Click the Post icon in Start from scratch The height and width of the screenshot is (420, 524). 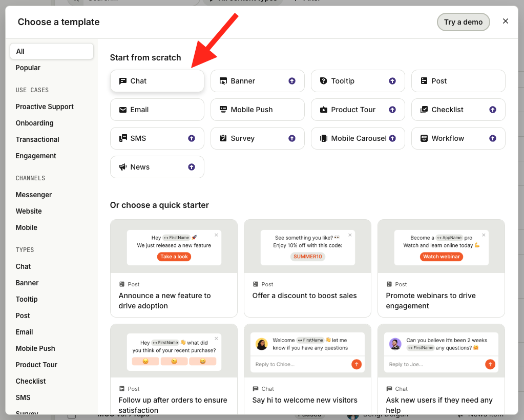(424, 81)
